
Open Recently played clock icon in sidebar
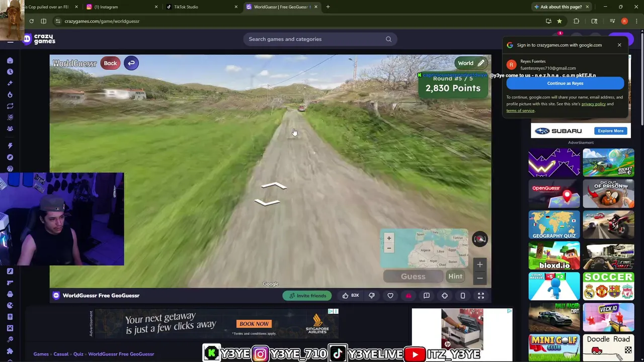10,72
